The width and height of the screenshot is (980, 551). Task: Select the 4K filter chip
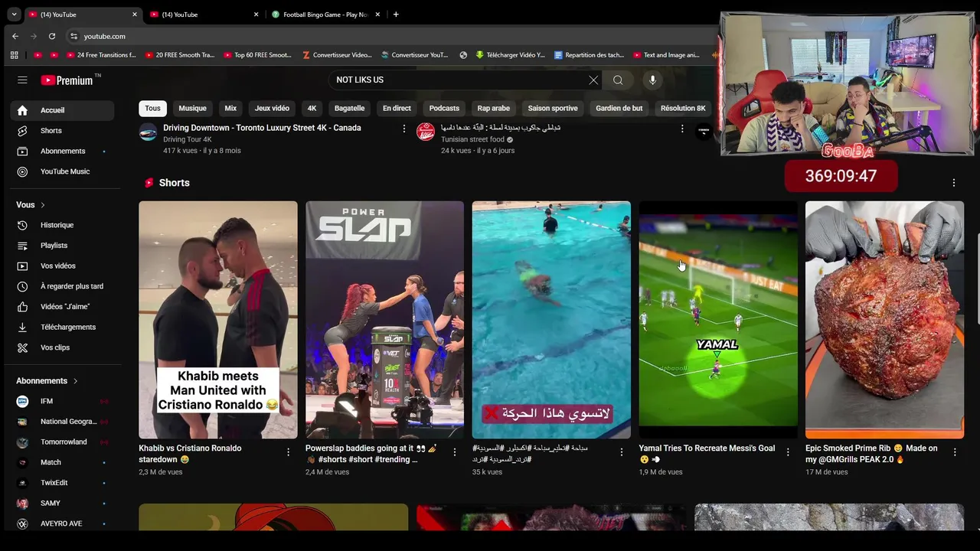312,109
